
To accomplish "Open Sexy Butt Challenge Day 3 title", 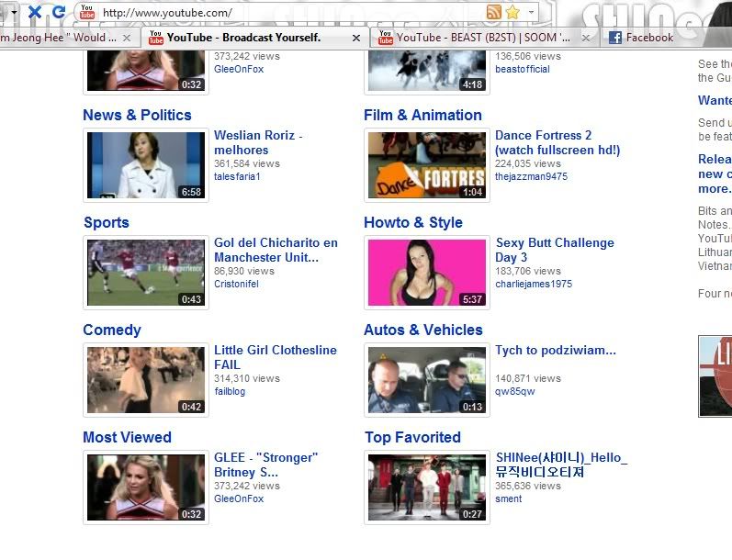I will pyautogui.click(x=555, y=250).
